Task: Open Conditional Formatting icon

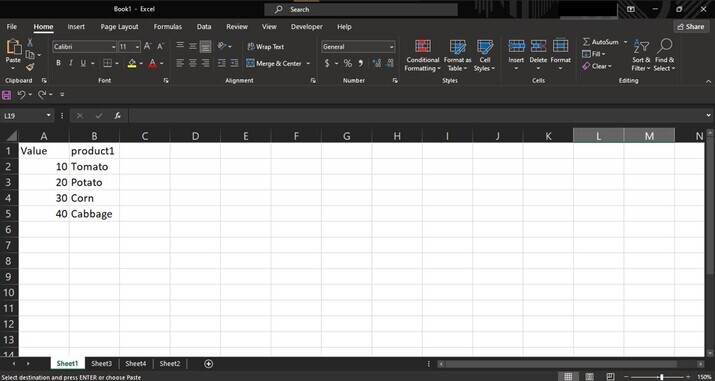Action: (423, 46)
